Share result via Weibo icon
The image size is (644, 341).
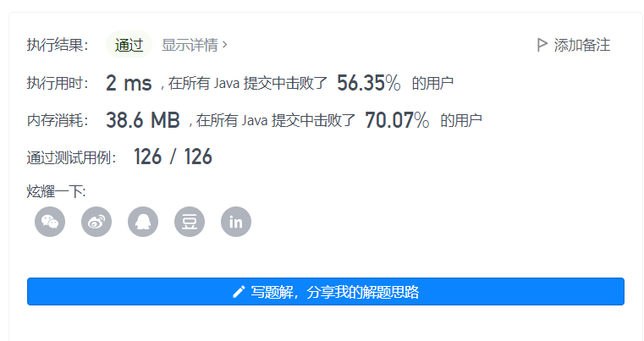pyautogui.click(x=96, y=222)
